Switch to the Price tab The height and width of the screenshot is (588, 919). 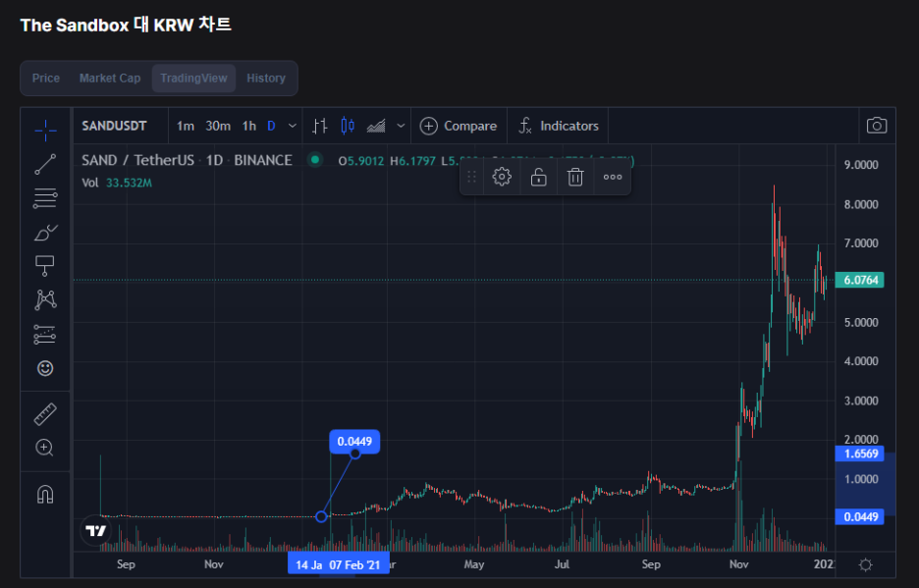46,78
